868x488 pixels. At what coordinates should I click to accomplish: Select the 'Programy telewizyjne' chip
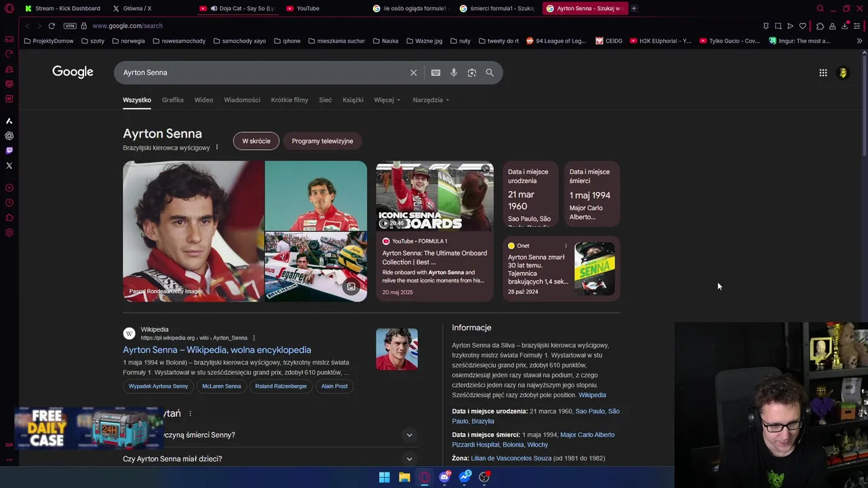(x=322, y=141)
